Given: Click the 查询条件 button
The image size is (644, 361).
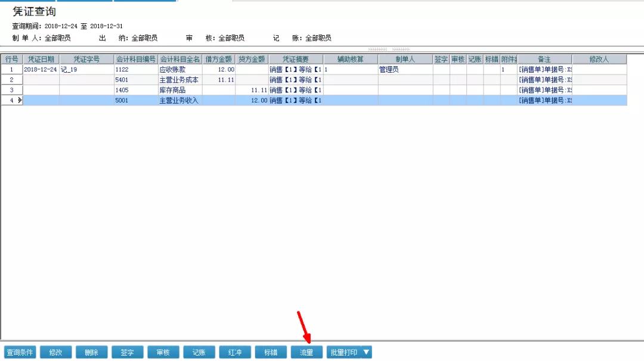Looking at the screenshot, I should [20, 353].
